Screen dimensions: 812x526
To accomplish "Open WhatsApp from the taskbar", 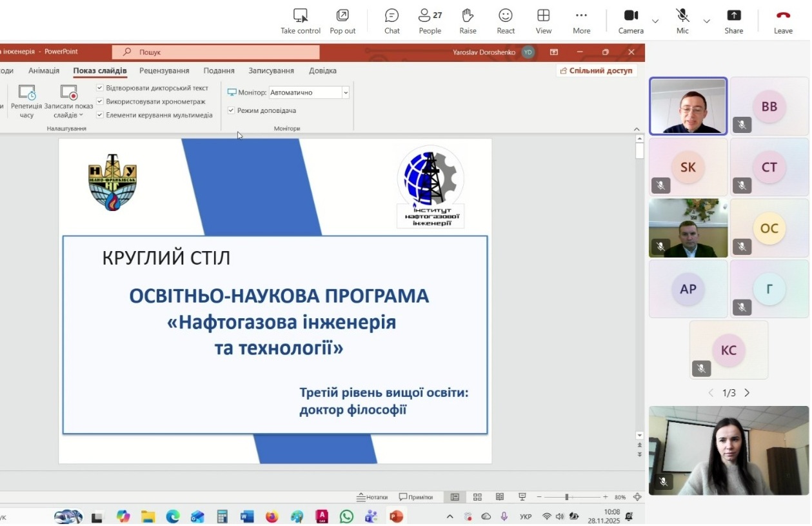I will pos(347,516).
